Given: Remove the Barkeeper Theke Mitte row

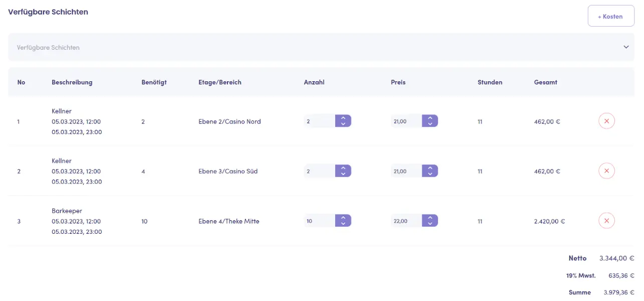Looking at the screenshot, I should pos(606,221).
